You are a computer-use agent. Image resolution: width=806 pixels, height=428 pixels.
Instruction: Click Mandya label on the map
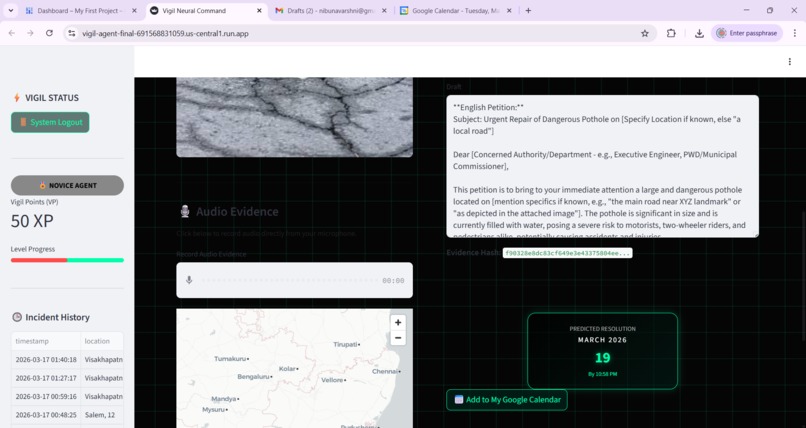225,399
